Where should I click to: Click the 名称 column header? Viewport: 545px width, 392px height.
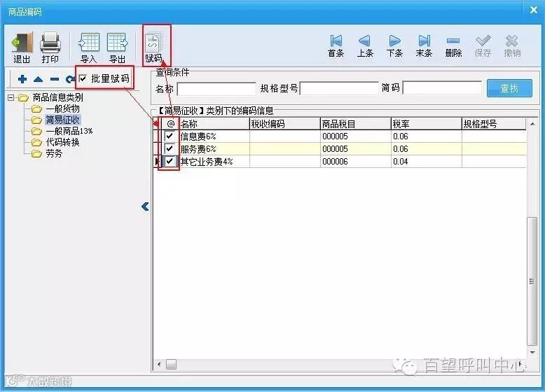(214, 124)
